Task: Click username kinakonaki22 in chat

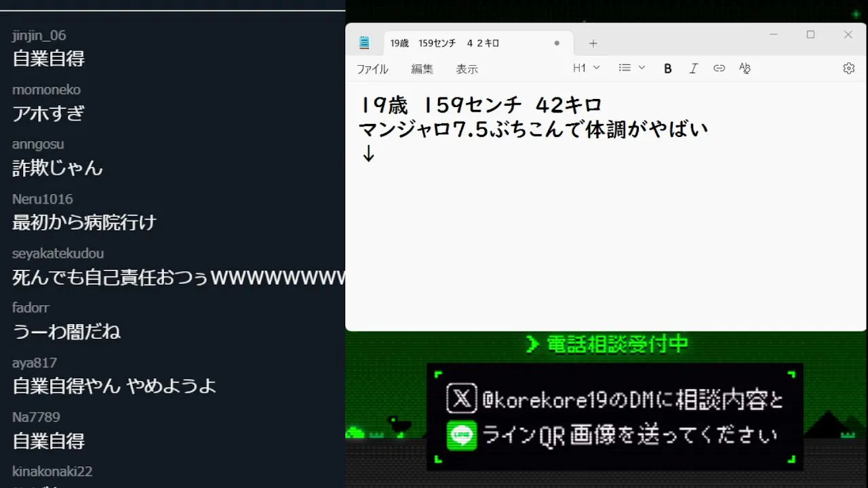Action: coord(52,471)
